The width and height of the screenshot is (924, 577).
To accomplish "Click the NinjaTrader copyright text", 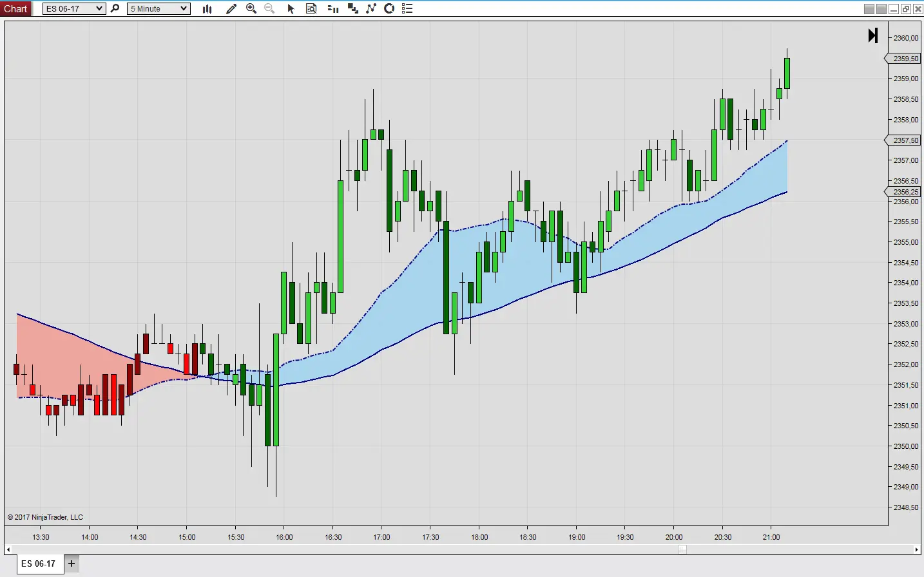I will point(45,517).
